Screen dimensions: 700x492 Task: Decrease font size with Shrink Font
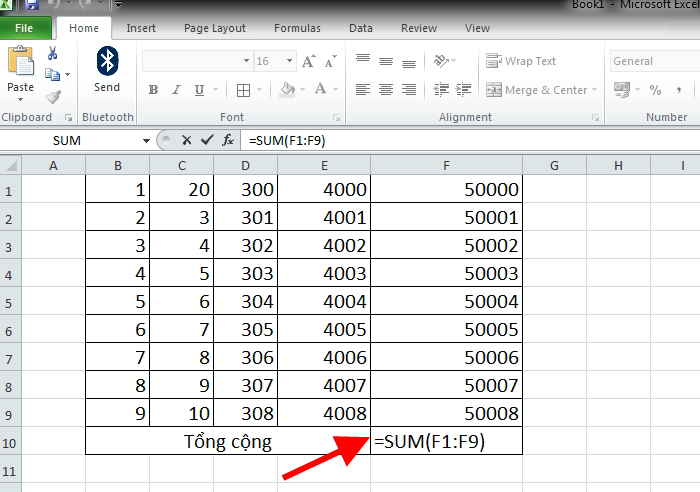[330, 61]
